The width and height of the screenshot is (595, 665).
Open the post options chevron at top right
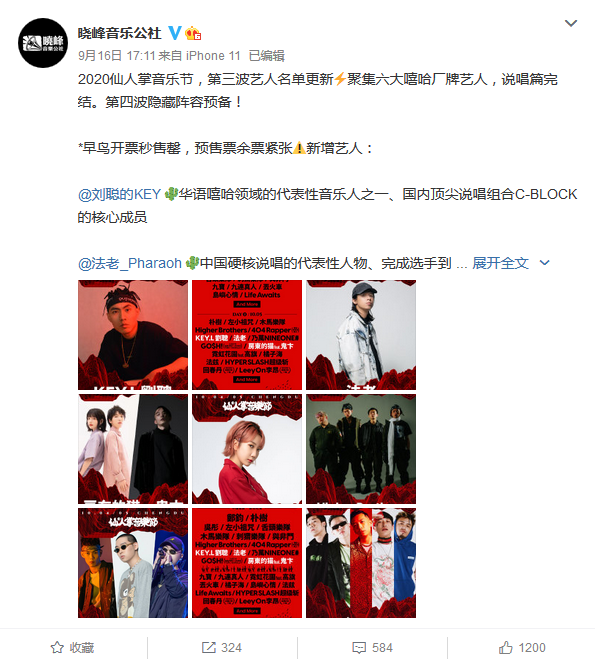pyautogui.click(x=571, y=23)
